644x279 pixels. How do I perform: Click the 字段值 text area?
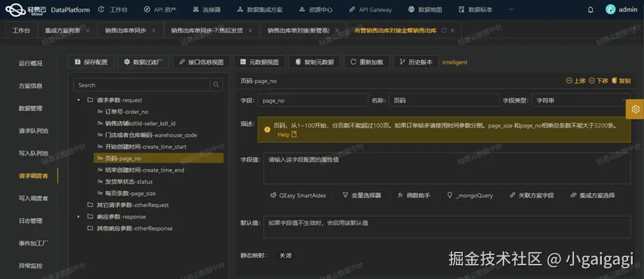tap(447, 168)
